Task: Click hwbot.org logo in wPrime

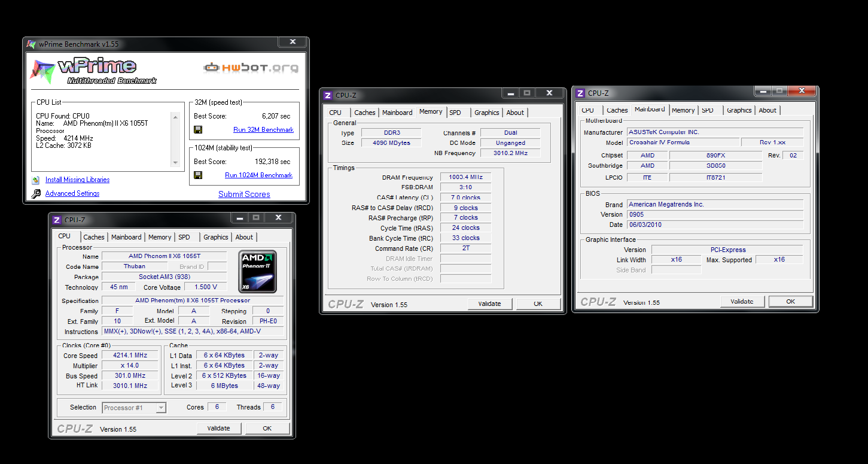Action: (x=251, y=68)
